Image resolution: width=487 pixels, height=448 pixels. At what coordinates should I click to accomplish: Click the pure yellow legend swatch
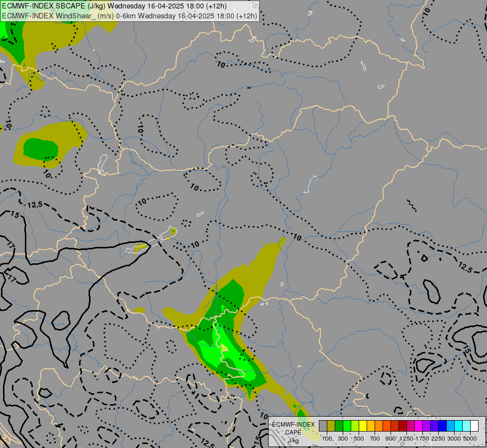(363, 426)
